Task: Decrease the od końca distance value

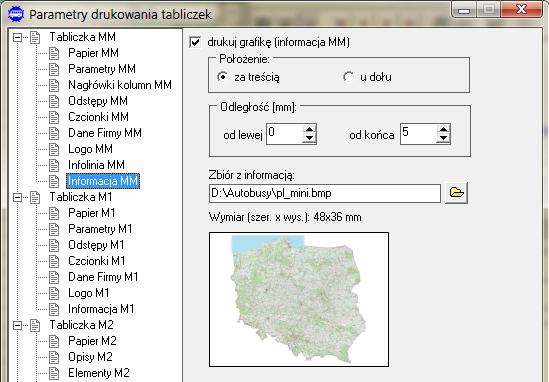Action: tap(443, 139)
